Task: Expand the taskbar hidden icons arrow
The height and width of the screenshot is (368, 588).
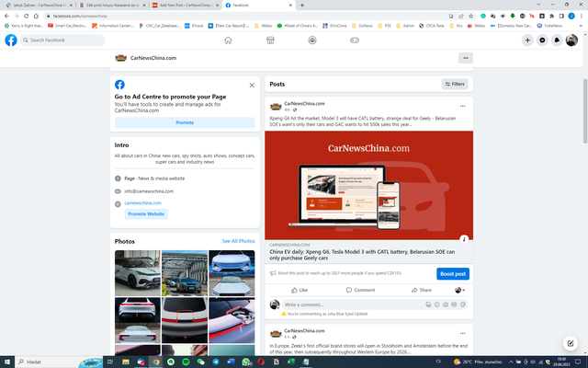Action: coord(511,362)
